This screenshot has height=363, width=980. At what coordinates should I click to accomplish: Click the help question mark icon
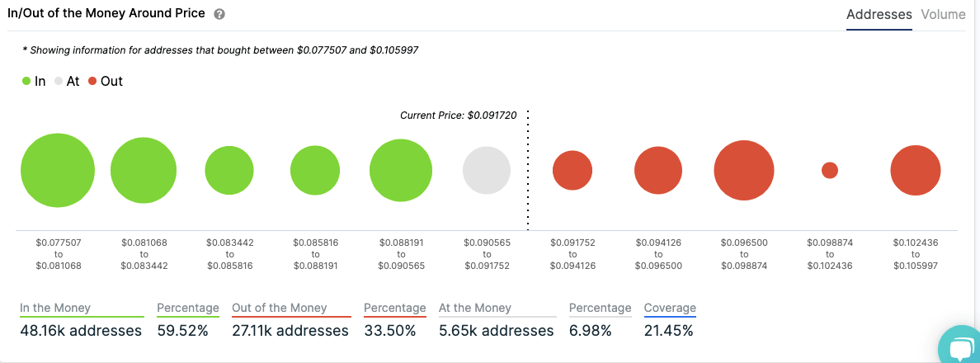tap(219, 15)
